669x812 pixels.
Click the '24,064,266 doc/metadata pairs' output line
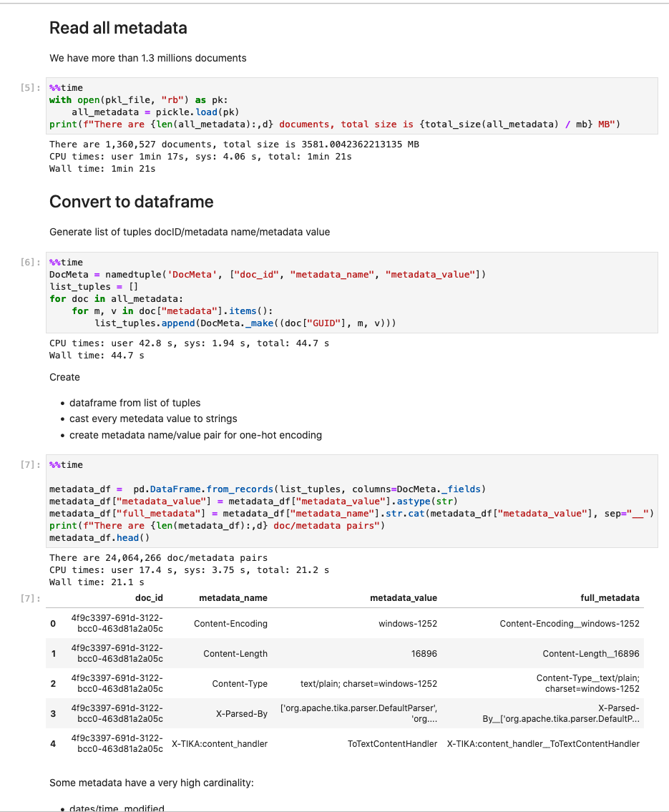[x=158, y=558]
